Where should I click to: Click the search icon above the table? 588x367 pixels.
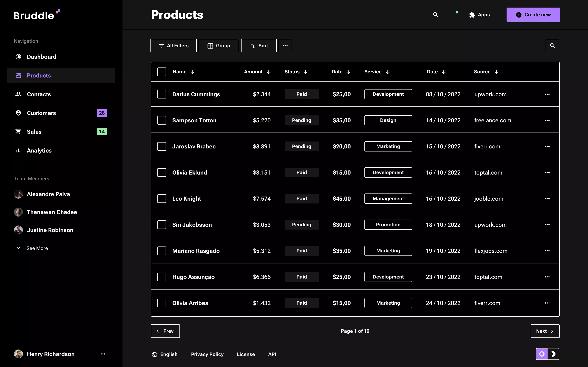(552, 45)
